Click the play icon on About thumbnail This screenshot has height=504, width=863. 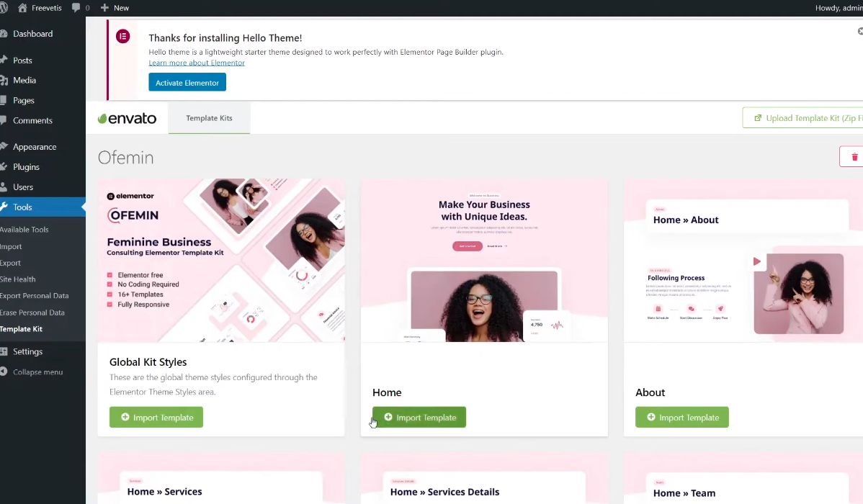756,261
